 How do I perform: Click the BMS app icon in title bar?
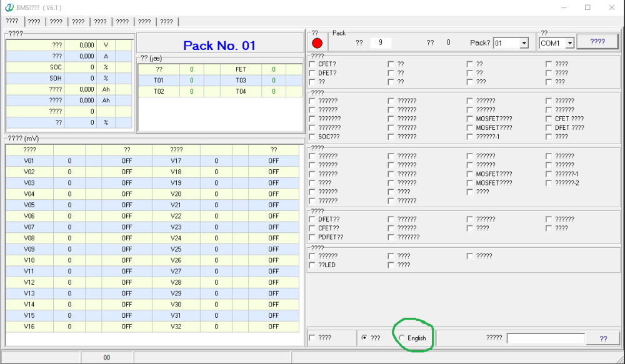pyautogui.click(x=9, y=7)
